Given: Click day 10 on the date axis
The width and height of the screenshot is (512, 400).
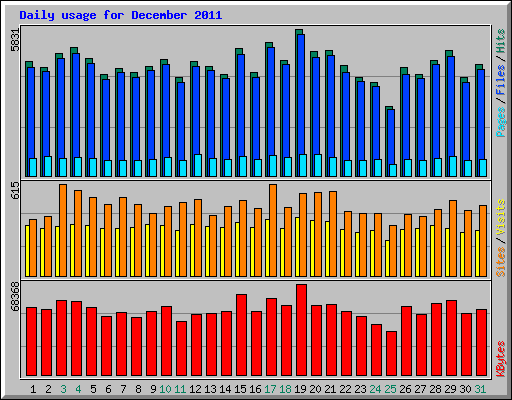Looking at the screenshot, I should click(165, 389).
